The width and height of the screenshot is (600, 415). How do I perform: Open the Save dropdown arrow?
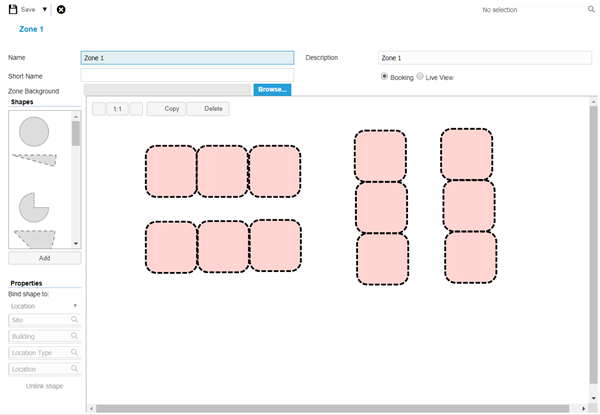pos(45,9)
